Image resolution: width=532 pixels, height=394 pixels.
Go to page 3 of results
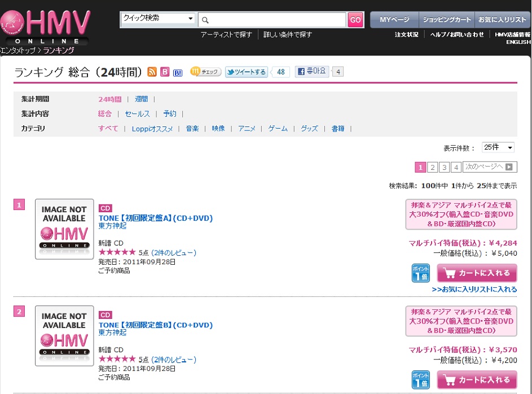tap(444, 167)
